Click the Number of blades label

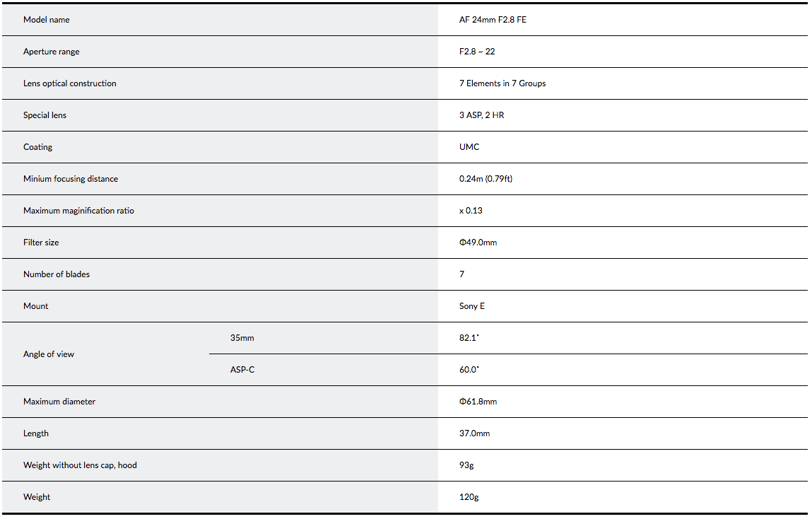(57, 274)
